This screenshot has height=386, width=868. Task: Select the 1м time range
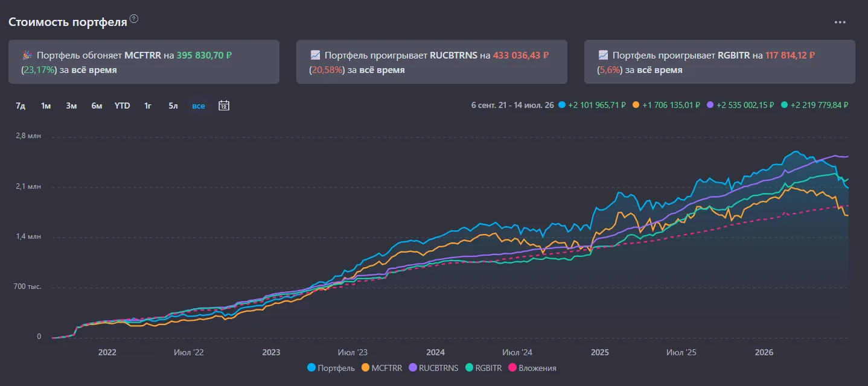point(46,106)
